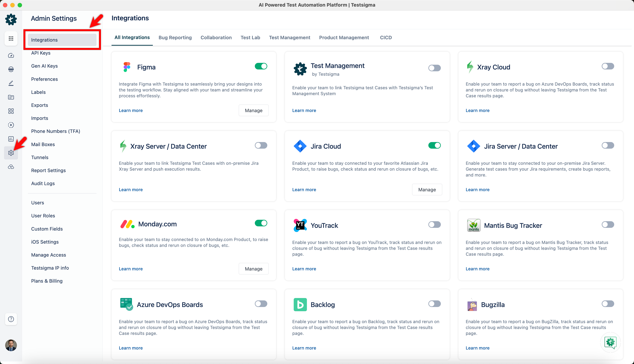Open the Testsigma apps grid menu

click(x=11, y=38)
